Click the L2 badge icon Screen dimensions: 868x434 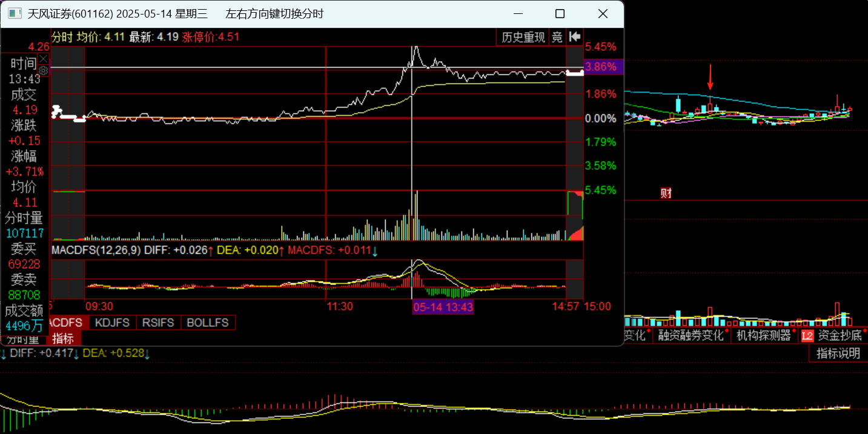[x=807, y=335]
